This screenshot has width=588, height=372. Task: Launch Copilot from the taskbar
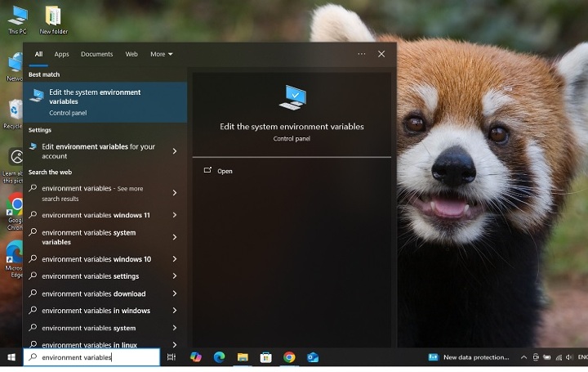(x=196, y=357)
